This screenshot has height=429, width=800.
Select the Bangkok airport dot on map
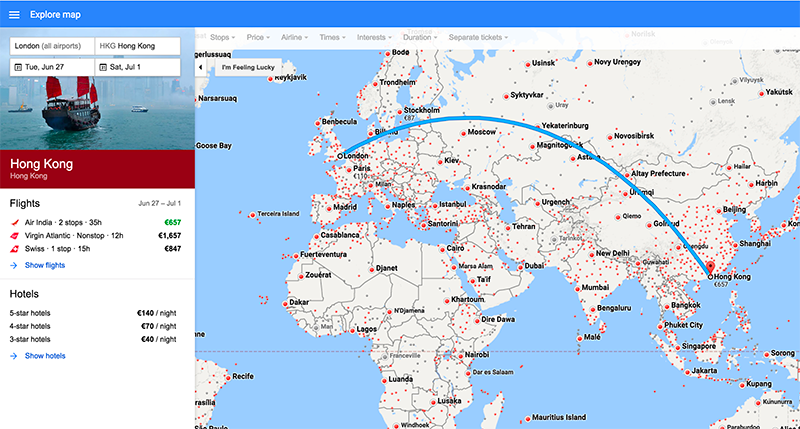click(667, 307)
